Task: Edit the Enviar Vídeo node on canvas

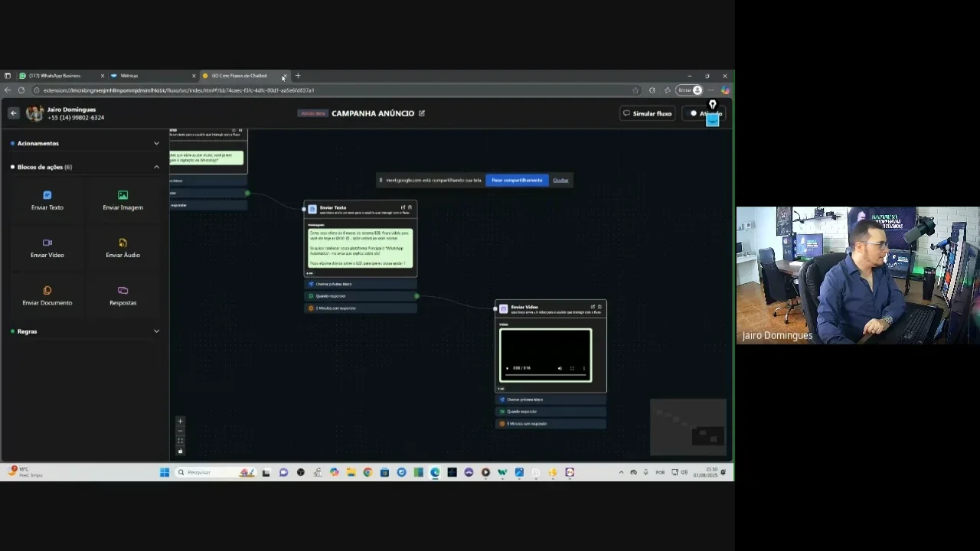Action: coord(593,307)
